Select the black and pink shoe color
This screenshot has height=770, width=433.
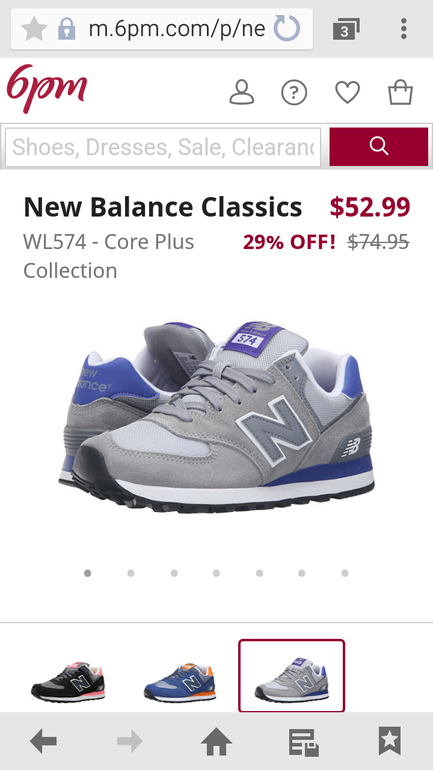pyautogui.click(x=68, y=681)
